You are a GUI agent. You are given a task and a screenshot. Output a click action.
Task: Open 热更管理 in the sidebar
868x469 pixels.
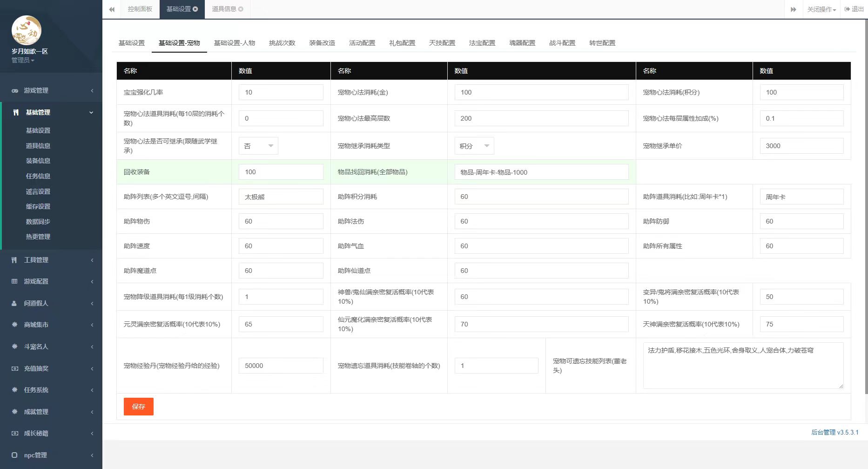click(38, 237)
